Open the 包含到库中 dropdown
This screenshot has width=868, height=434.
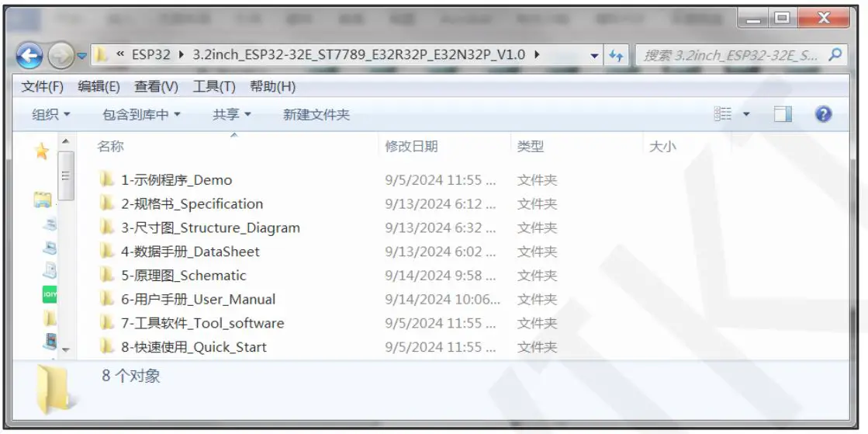click(141, 115)
